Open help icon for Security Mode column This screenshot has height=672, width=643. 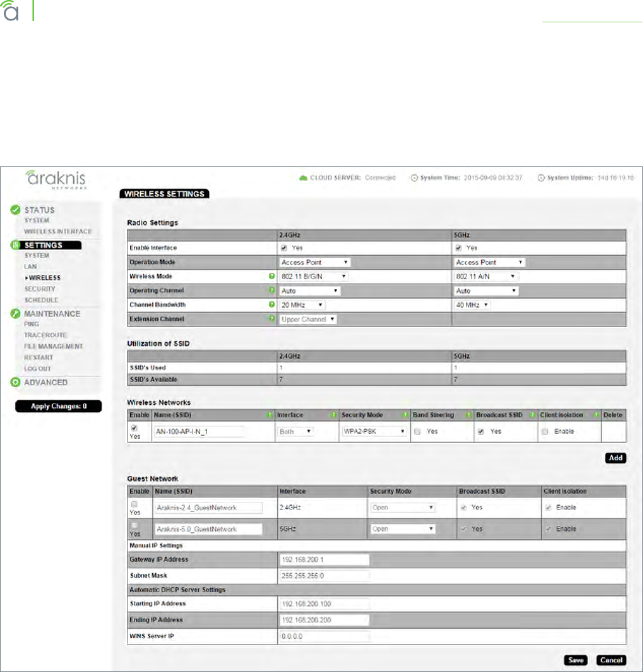[405, 414]
